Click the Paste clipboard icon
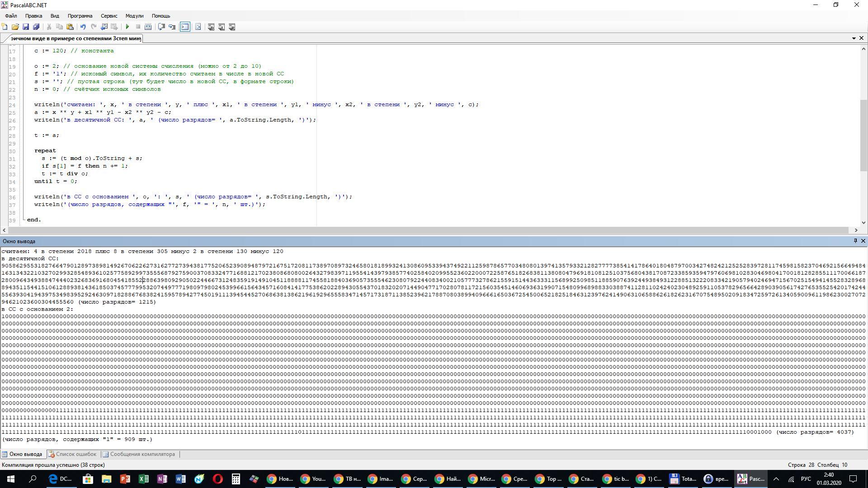The height and width of the screenshot is (488, 868). (x=70, y=27)
